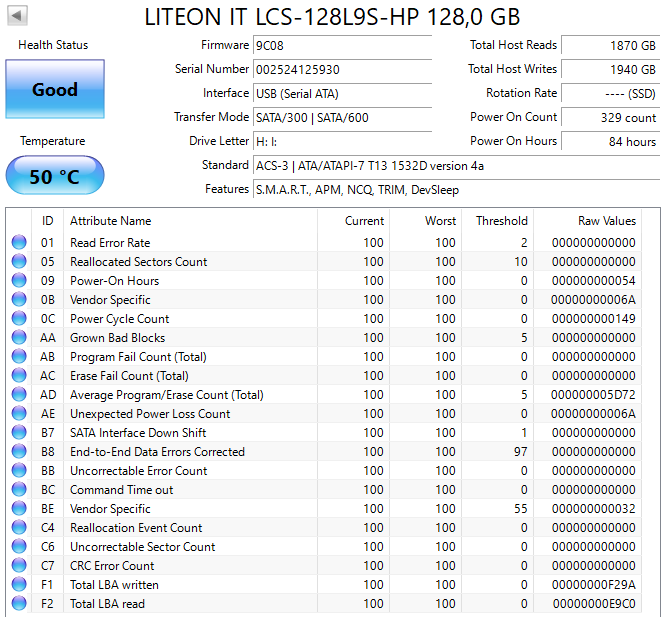Image resolution: width=665 pixels, height=617 pixels.
Task: Click status orb for Reallocated Sectors Count
Action: tap(19, 262)
